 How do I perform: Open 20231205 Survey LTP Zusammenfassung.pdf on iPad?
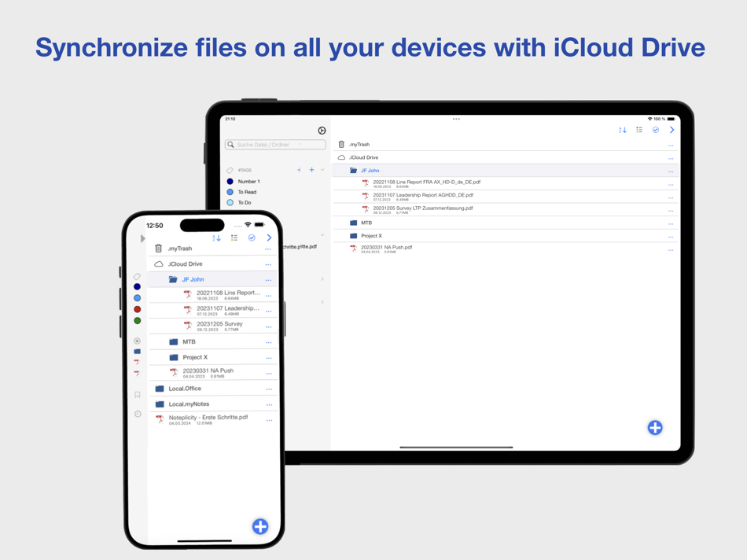(x=506, y=210)
